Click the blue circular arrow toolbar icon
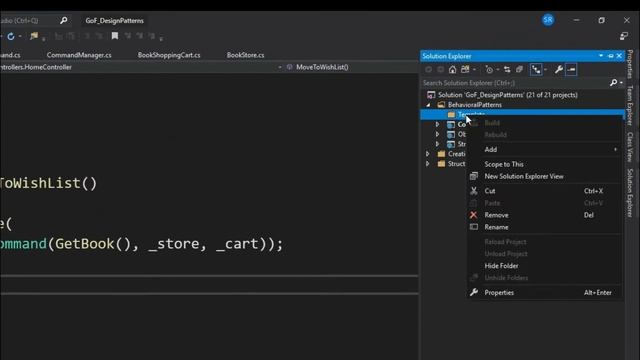The height and width of the screenshot is (360, 640). coord(11,36)
